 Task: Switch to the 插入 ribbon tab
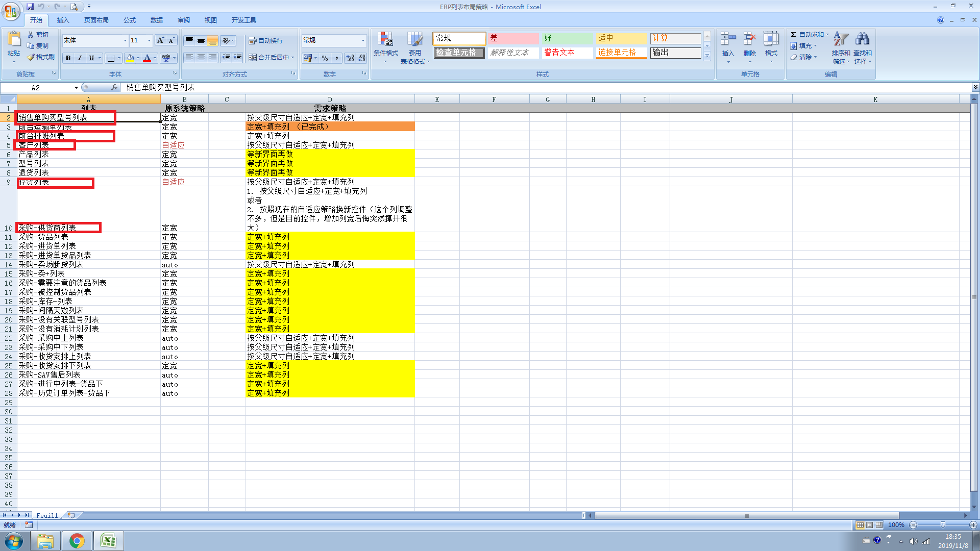(x=63, y=20)
